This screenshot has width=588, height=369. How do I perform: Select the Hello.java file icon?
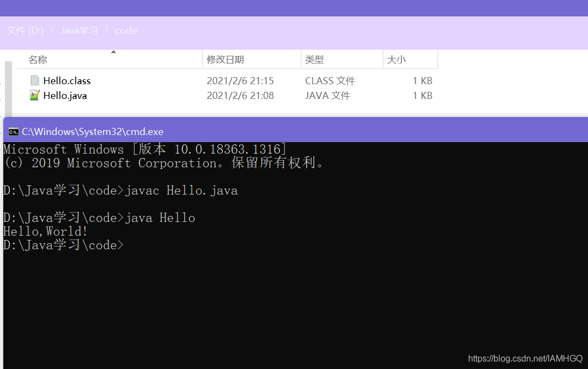point(34,96)
